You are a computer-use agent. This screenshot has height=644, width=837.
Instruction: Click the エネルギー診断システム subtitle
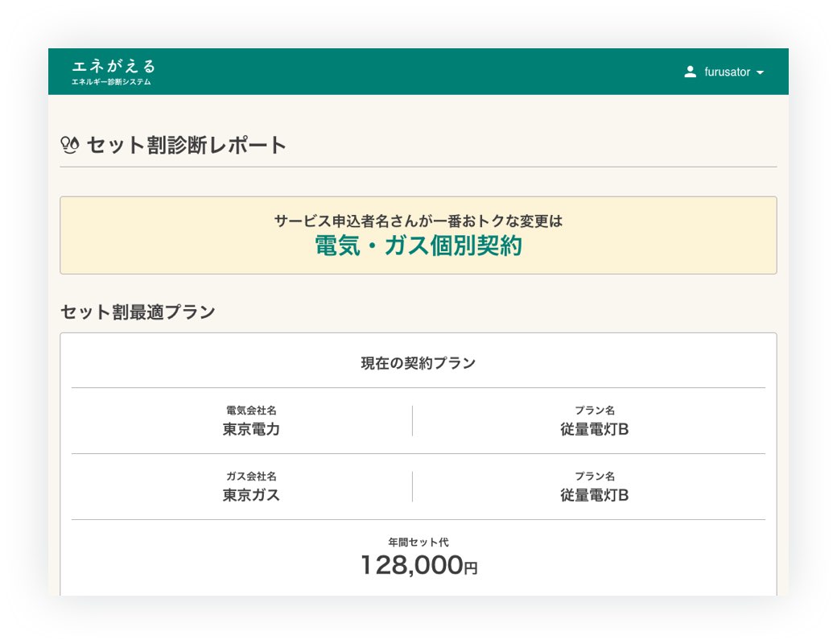point(111,81)
